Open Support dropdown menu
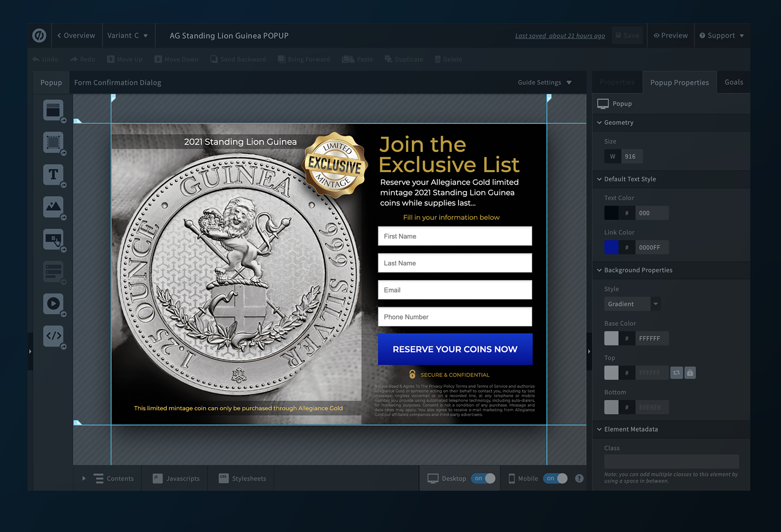The height and width of the screenshot is (532, 781). (722, 36)
